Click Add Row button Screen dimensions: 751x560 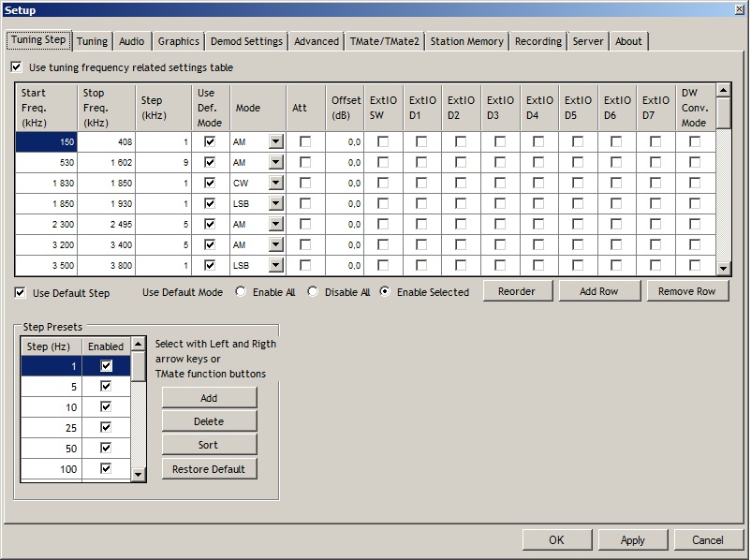(599, 291)
